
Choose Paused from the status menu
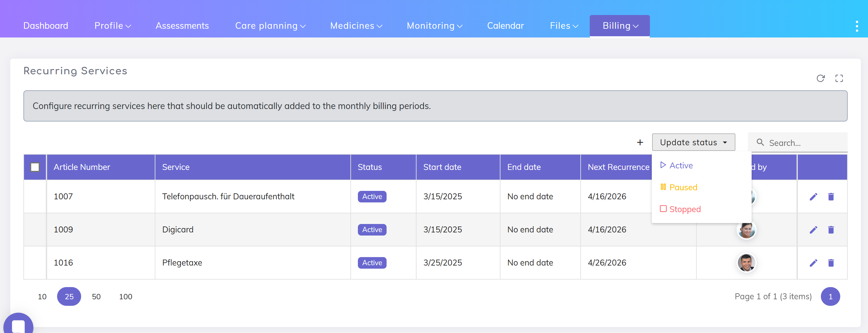683,187
